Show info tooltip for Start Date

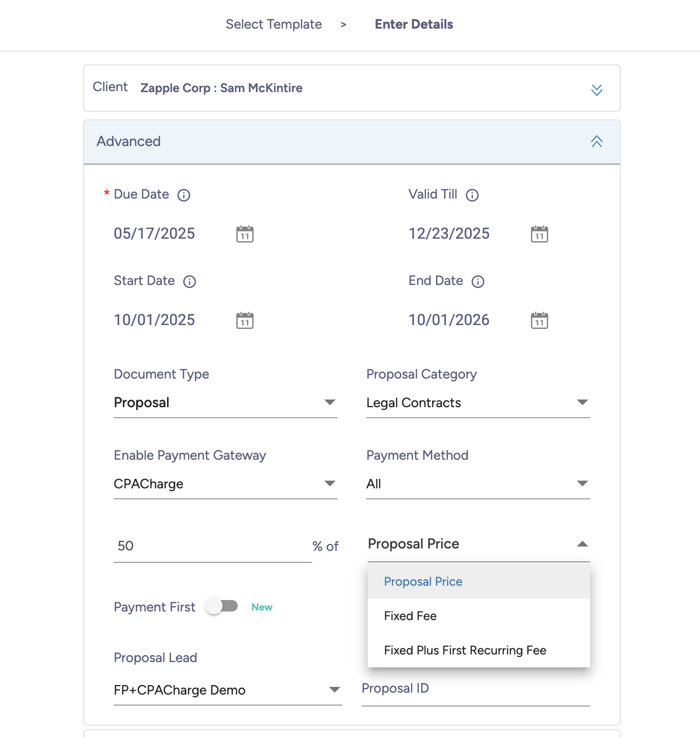190,281
